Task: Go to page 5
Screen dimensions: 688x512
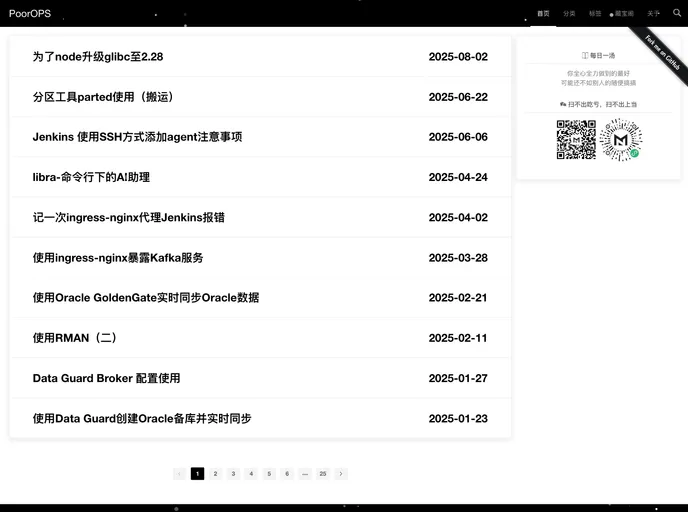Action: coord(269,474)
